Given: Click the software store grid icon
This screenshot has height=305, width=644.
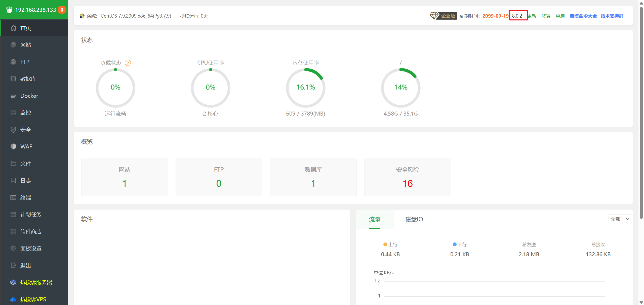Looking at the screenshot, I should point(13,231).
